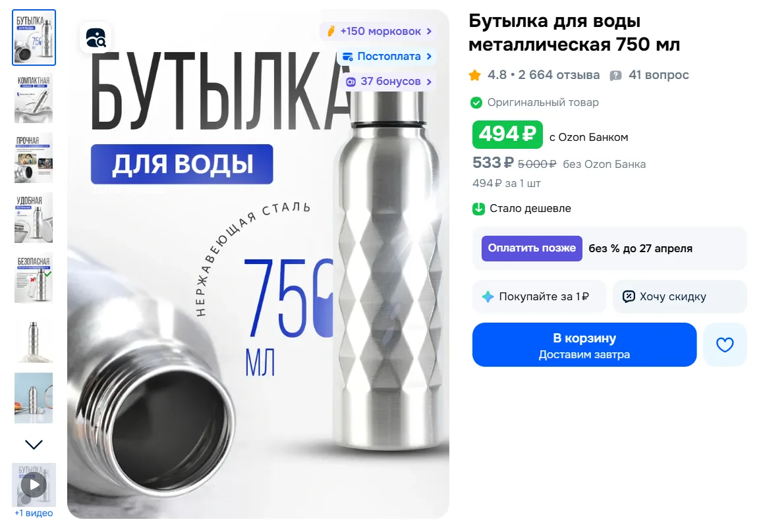Add product to favorites with heart icon

[725, 345]
